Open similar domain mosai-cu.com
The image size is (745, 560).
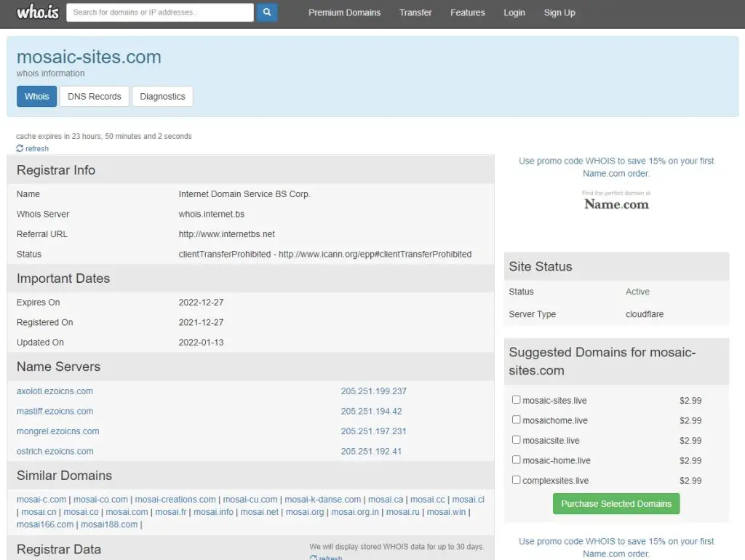[x=250, y=499]
